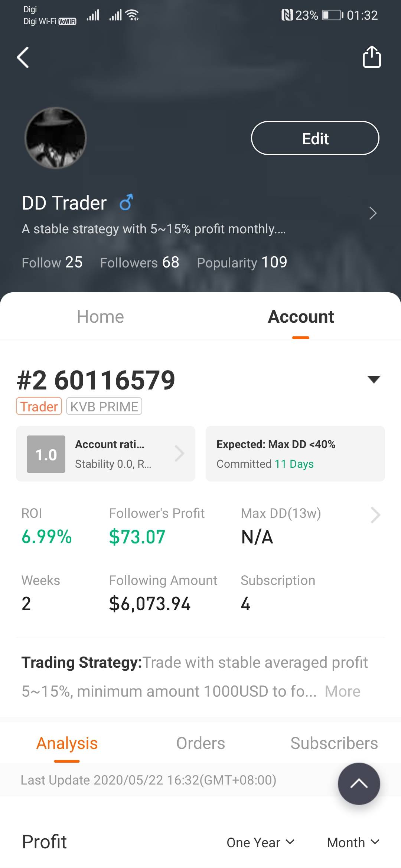The height and width of the screenshot is (868, 401).
Task: Open the Account rating arrow
Action: [180, 453]
